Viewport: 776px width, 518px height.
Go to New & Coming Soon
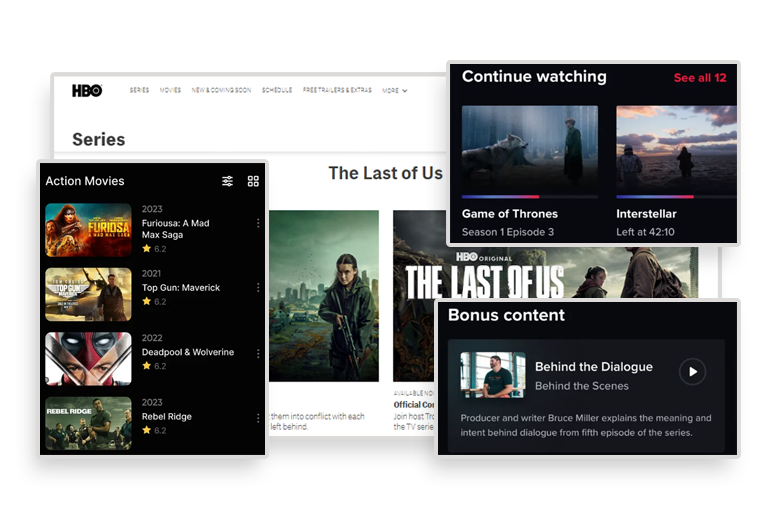point(221,90)
